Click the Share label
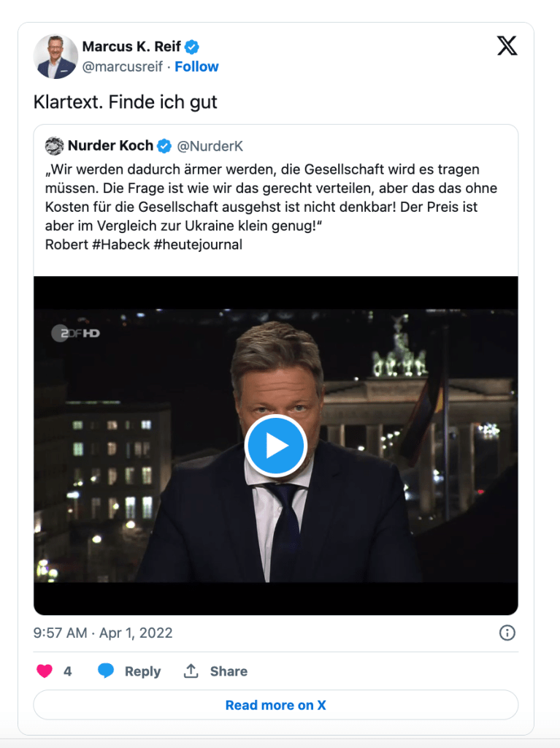The height and width of the screenshot is (748, 560). pos(229,671)
